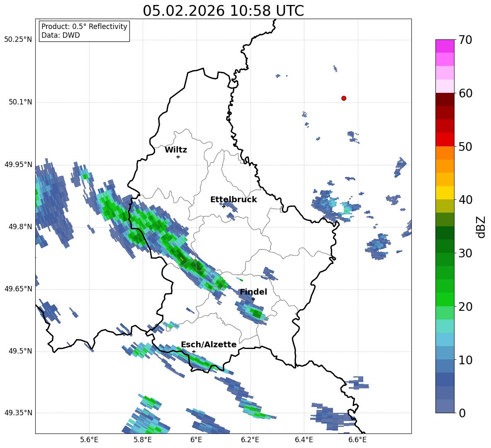
Task: Select the Esch/Alzette city label
Action: 209,345
